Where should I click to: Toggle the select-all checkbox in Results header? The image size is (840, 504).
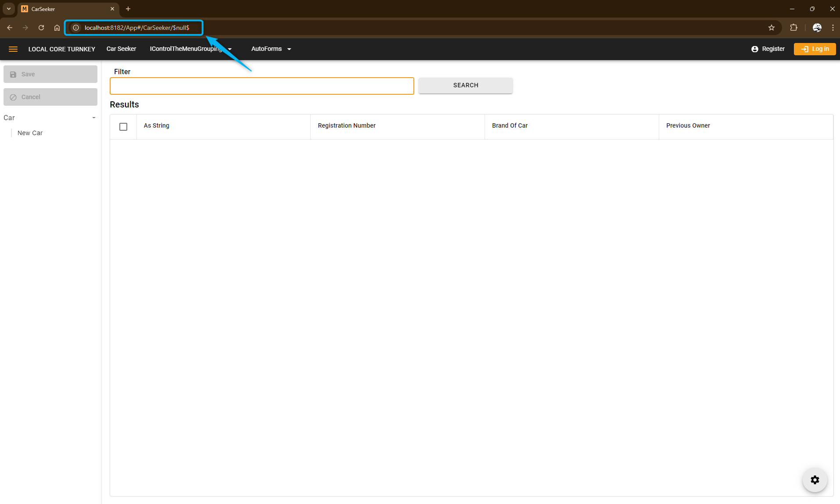point(123,127)
